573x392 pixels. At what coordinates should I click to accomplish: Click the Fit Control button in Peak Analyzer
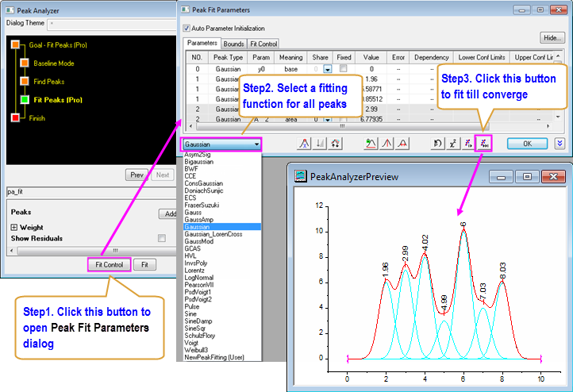108,264
